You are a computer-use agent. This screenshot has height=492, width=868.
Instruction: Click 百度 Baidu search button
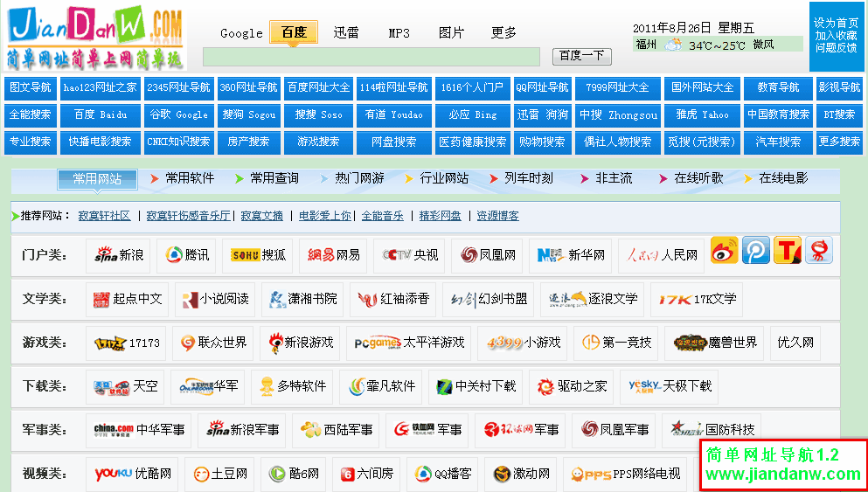(x=100, y=115)
